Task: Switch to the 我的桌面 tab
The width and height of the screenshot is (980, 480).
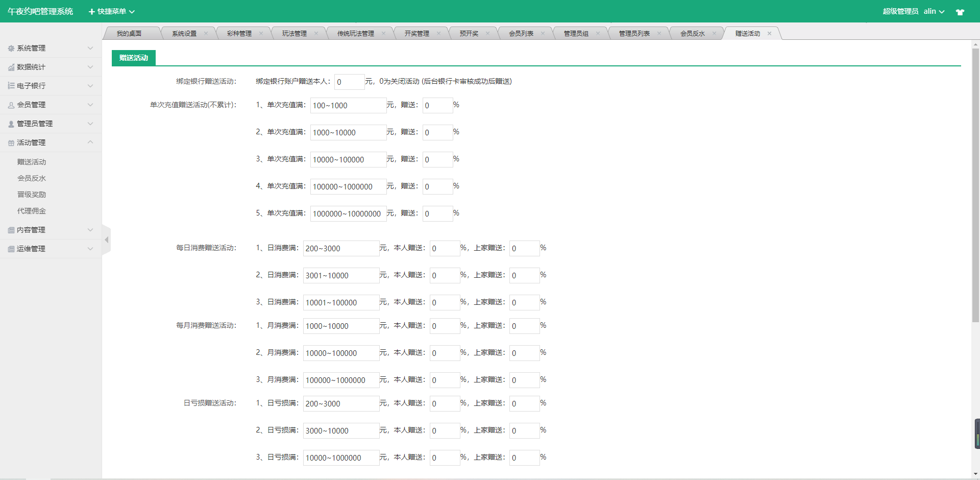Action: pos(129,34)
